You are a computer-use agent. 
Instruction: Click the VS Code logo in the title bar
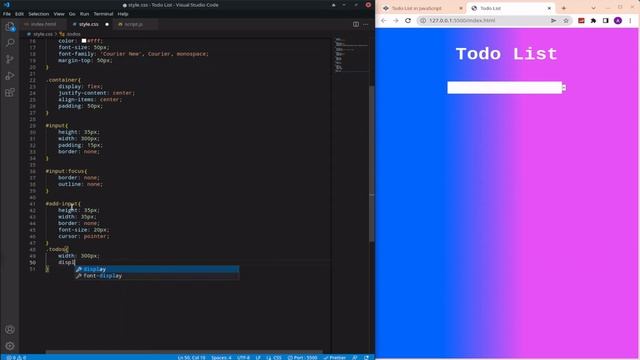click(7, 5)
